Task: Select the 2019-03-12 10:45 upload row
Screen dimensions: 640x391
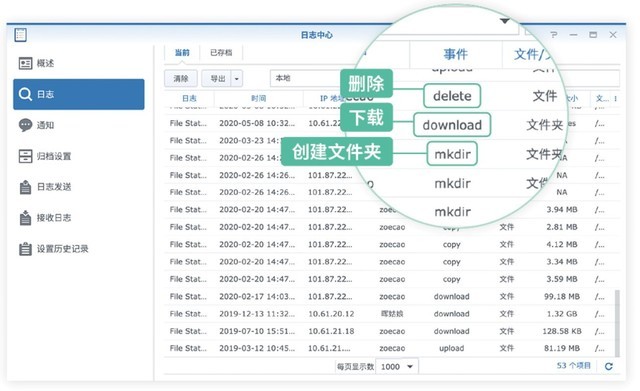Action: tap(389, 348)
